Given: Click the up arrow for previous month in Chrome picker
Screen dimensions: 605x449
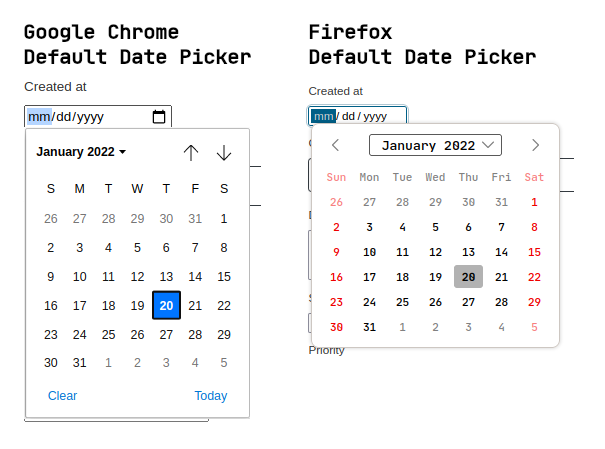Looking at the screenshot, I should coord(191,152).
